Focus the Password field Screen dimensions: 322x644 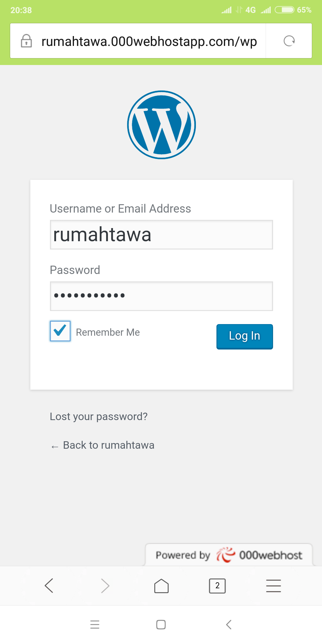(161, 296)
